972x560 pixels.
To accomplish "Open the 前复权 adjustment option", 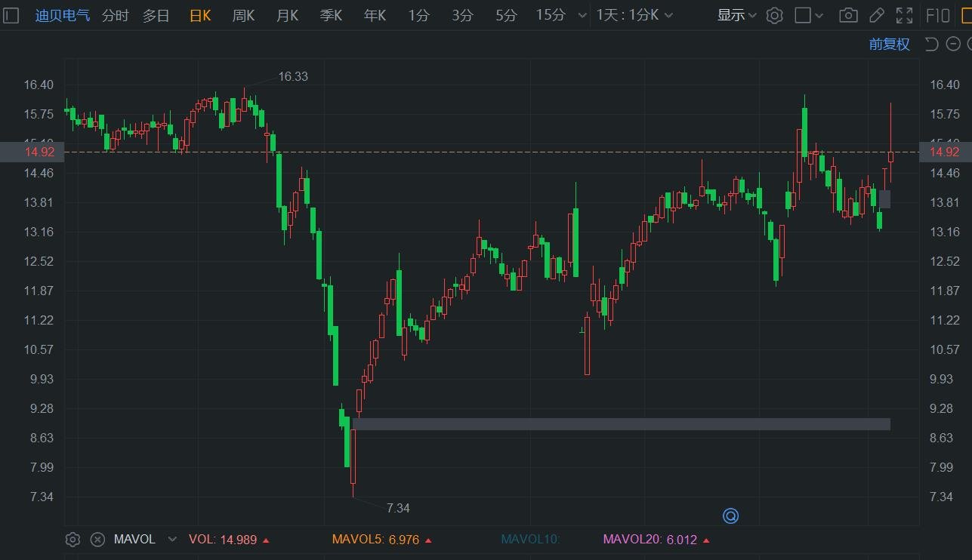I will (889, 44).
